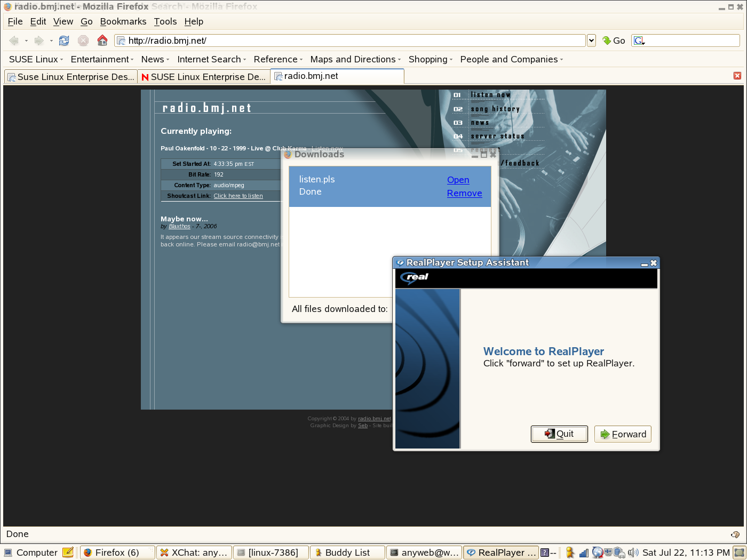Open the volume speaker tray icon
The width and height of the screenshot is (747, 560).
point(633,553)
